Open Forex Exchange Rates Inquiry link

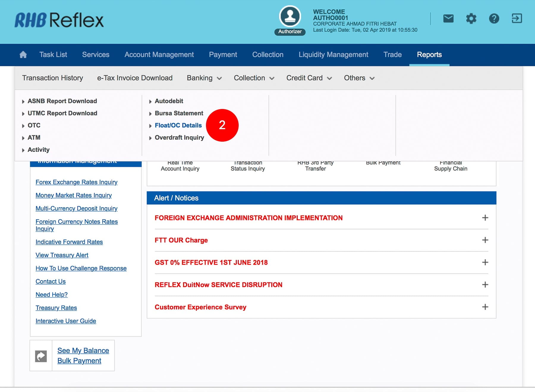click(x=76, y=182)
